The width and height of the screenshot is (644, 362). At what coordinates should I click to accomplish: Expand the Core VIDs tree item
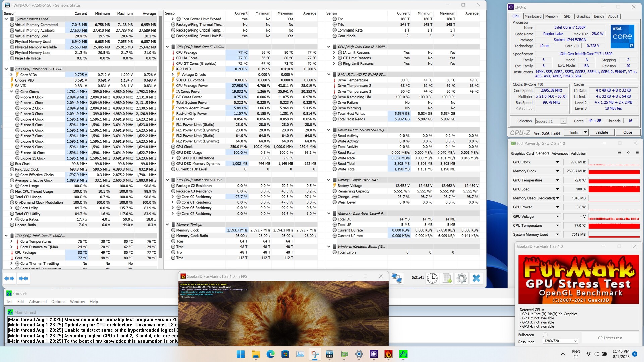click(12, 75)
